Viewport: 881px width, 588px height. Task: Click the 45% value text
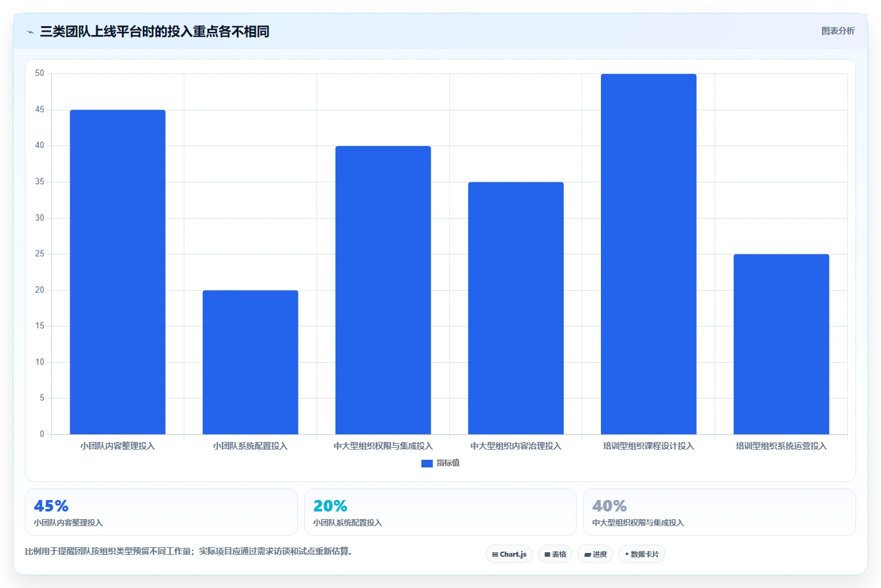click(51, 506)
